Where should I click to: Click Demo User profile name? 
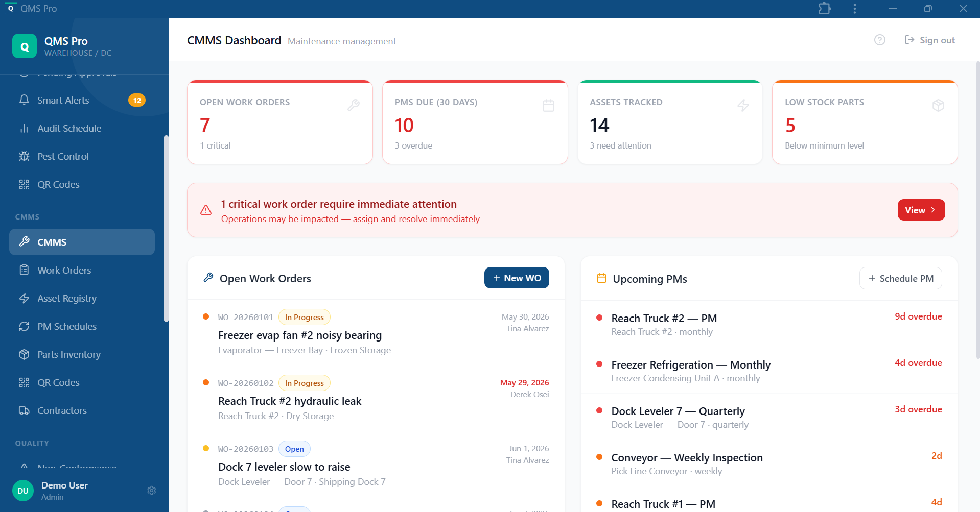tap(64, 485)
